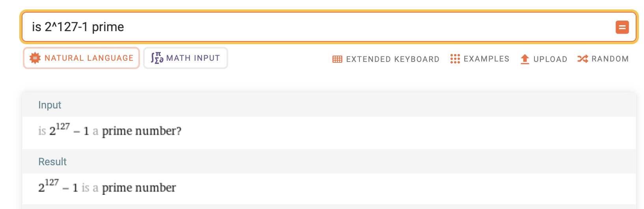
Task: Click the orange compute button in search box
Action: [x=622, y=27]
